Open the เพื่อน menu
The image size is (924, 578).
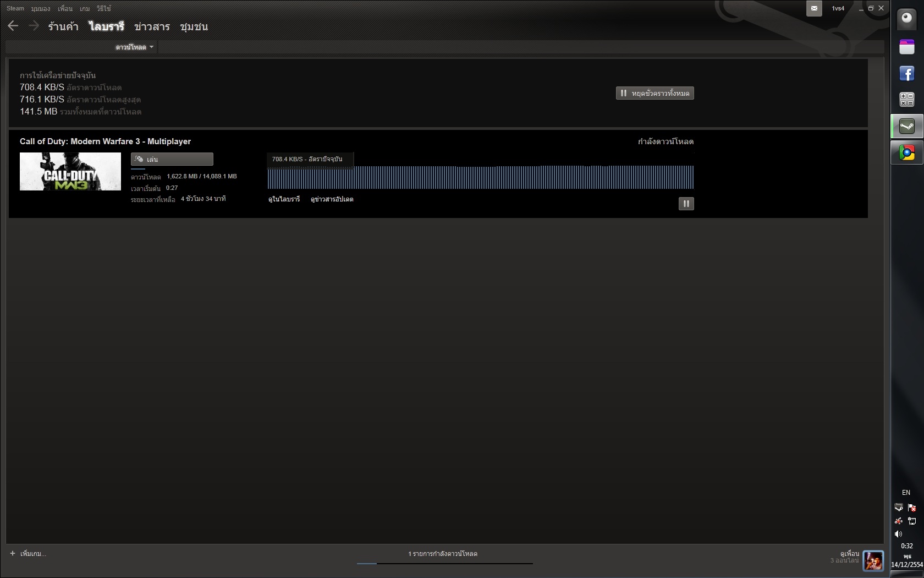pos(65,8)
